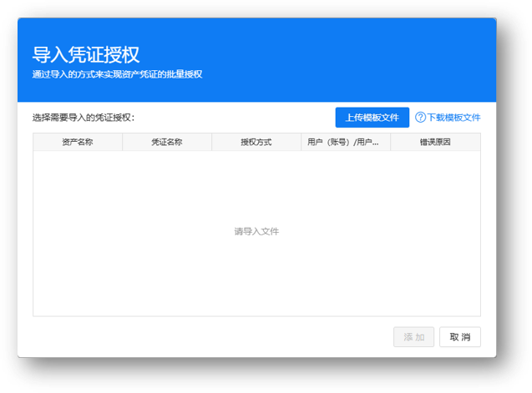Click the divider between 授权方式 and 用户 column

(301, 143)
